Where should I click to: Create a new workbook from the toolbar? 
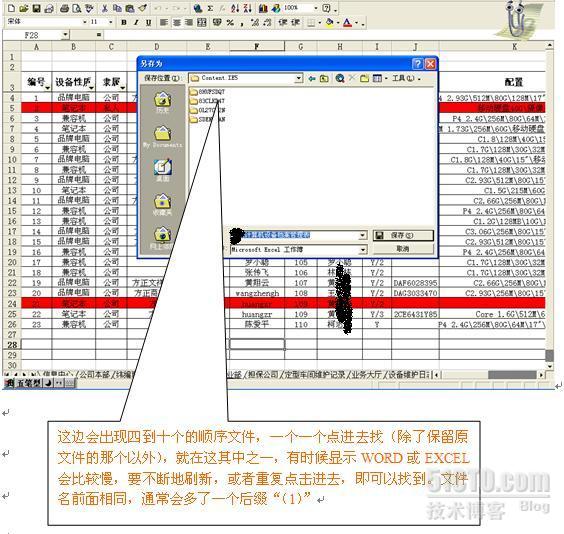12,8
